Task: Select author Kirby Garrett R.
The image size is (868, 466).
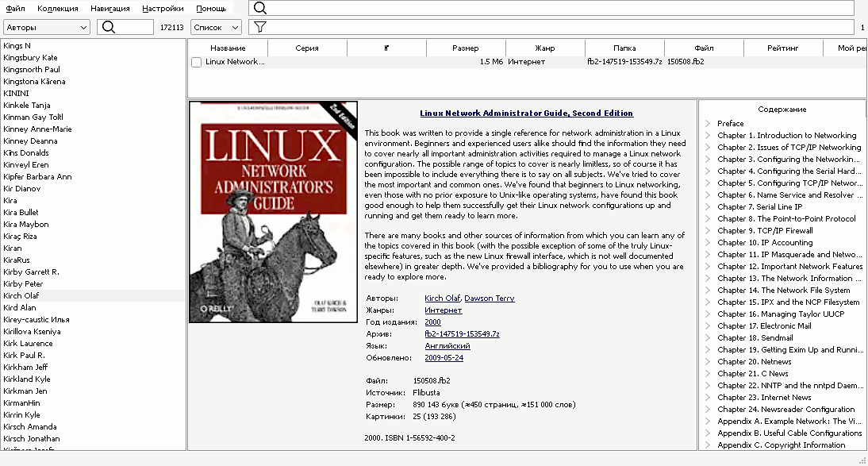Action: pyautogui.click(x=93, y=272)
